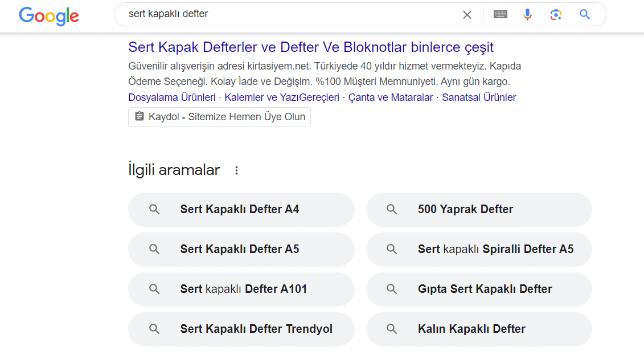Open Google Lens image search
The width and height of the screenshot is (644, 363).
click(x=556, y=14)
